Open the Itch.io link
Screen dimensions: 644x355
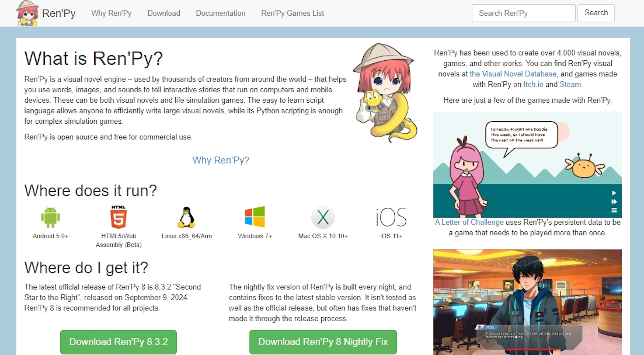tap(533, 85)
